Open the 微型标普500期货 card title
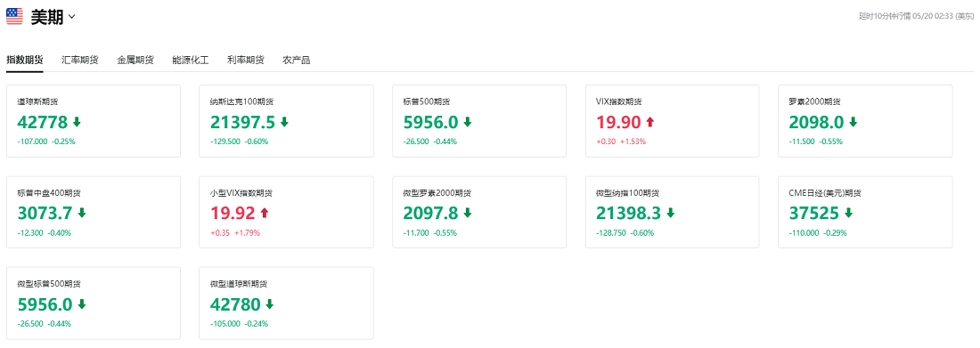This screenshot has width=980, height=348. (x=49, y=284)
